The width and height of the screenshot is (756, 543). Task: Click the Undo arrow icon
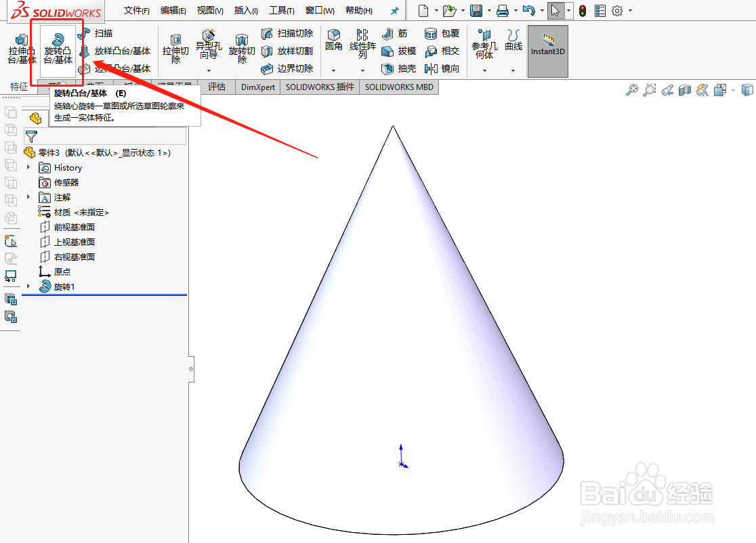pos(529,11)
